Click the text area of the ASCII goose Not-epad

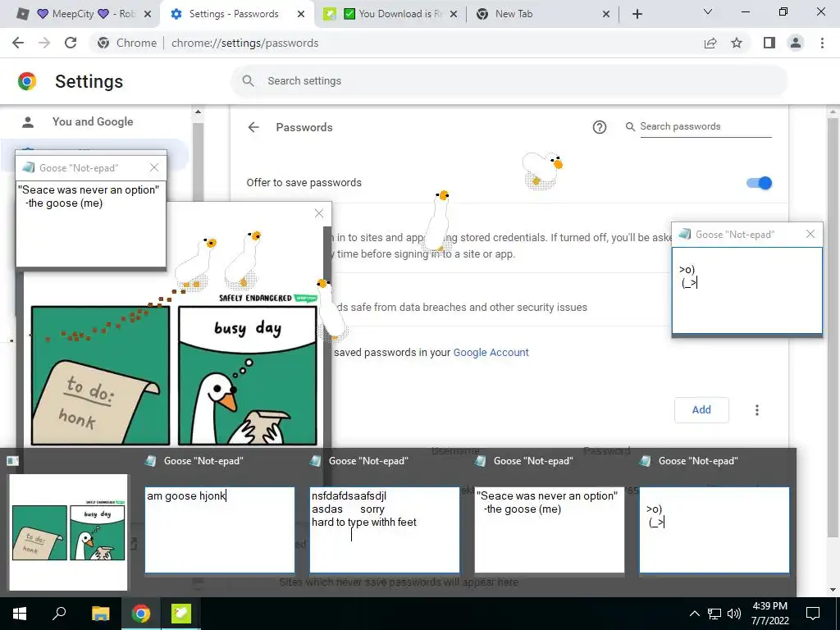pyautogui.click(x=747, y=290)
